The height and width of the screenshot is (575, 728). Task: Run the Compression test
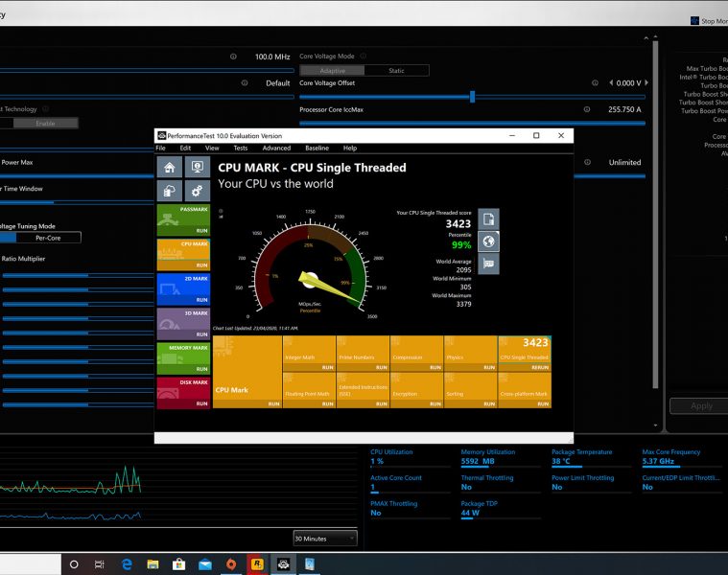(416, 354)
